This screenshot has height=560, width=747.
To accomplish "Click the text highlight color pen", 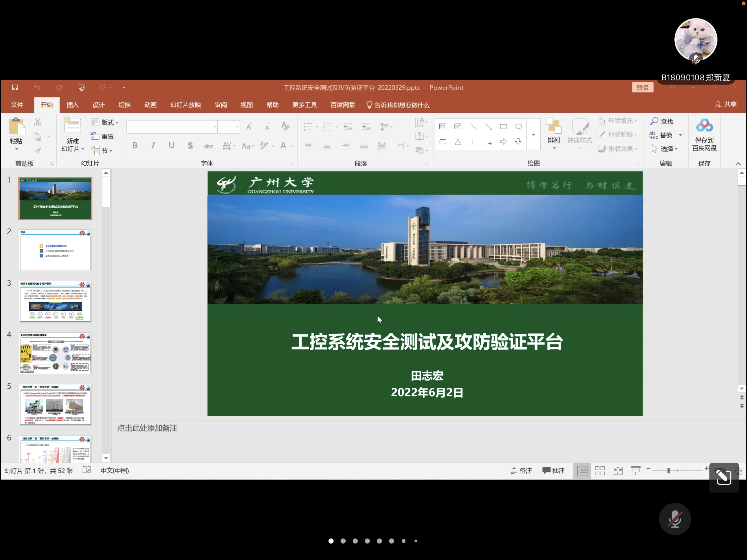I will click(264, 145).
